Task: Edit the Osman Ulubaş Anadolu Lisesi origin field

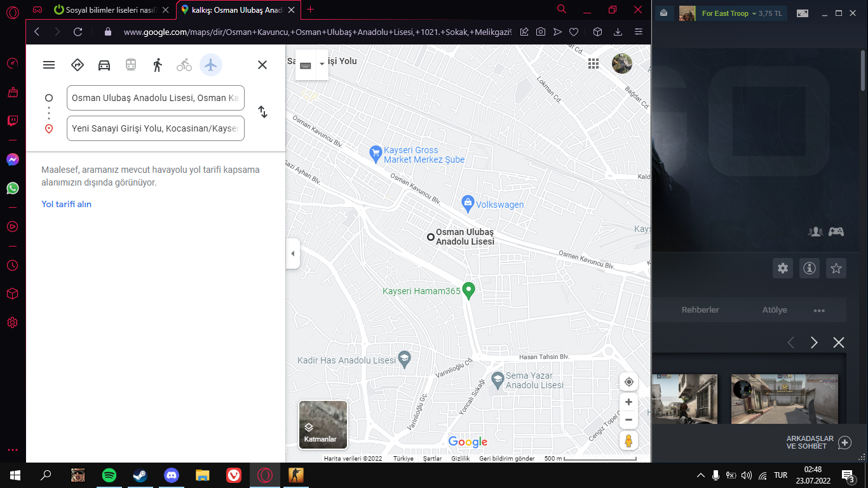Action: pyautogui.click(x=156, y=98)
